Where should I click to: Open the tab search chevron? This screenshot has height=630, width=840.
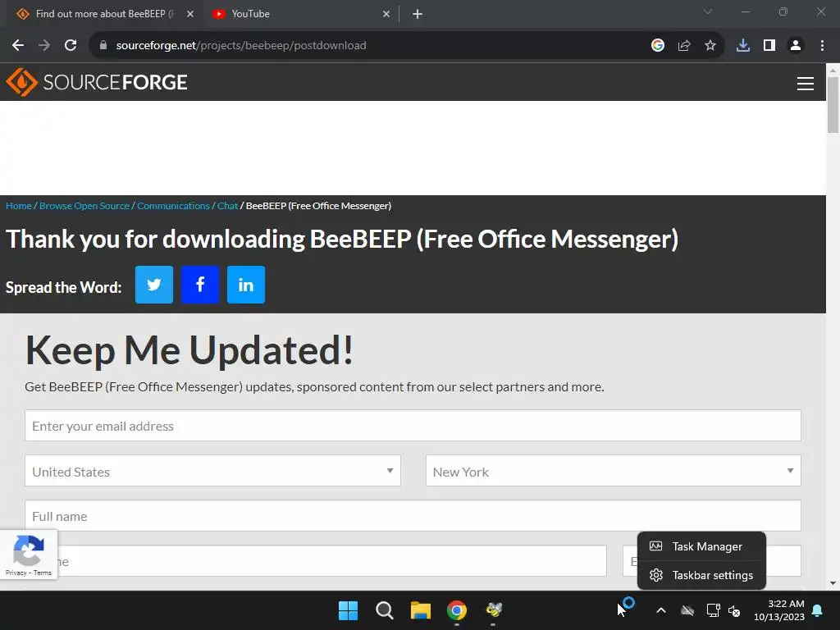(708, 11)
